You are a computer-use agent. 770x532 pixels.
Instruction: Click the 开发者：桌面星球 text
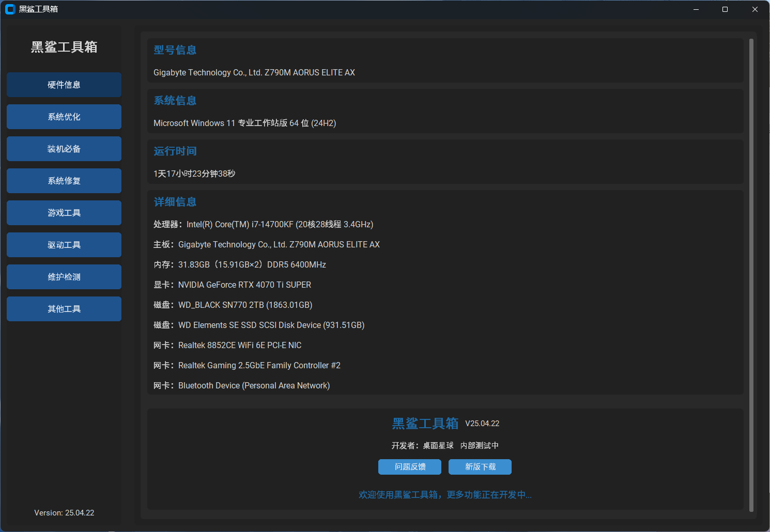pos(423,445)
